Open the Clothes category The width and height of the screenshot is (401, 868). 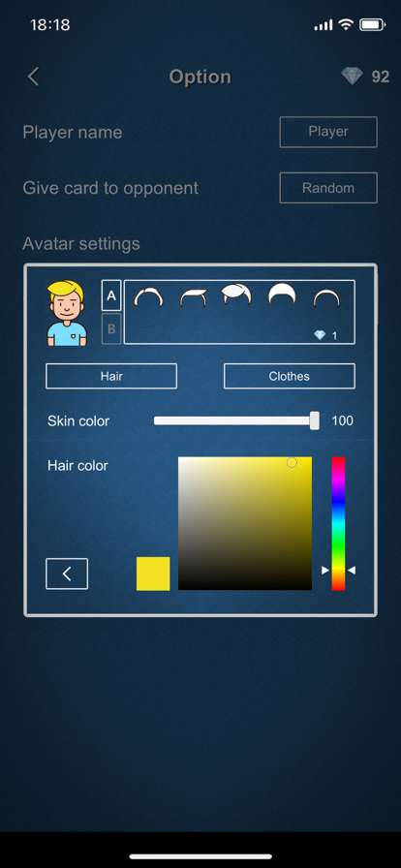pyautogui.click(x=289, y=377)
